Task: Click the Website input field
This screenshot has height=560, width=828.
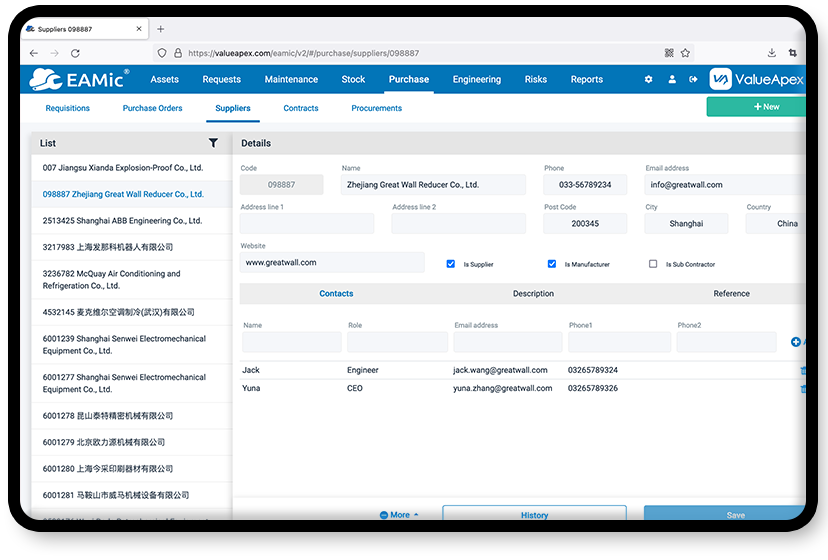Action: pyautogui.click(x=332, y=263)
